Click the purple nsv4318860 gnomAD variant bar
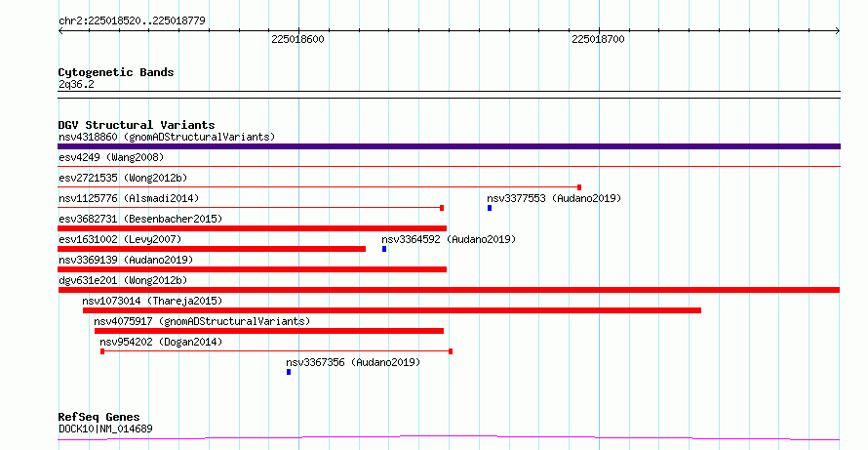The height and width of the screenshot is (450, 868). pyautogui.click(x=449, y=146)
